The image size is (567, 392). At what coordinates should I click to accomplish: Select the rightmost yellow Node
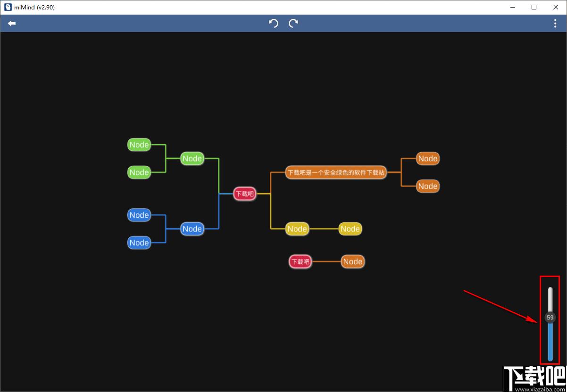350,229
